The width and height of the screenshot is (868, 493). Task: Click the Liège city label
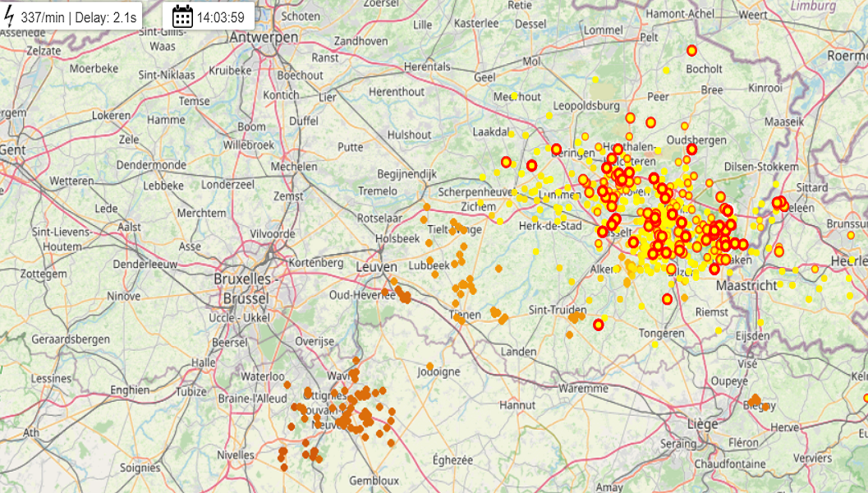point(702,424)
